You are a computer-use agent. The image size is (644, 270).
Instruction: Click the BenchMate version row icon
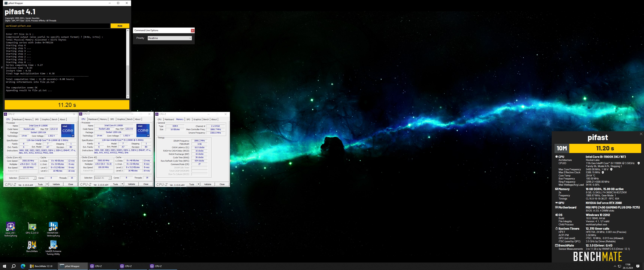[557, 245]
